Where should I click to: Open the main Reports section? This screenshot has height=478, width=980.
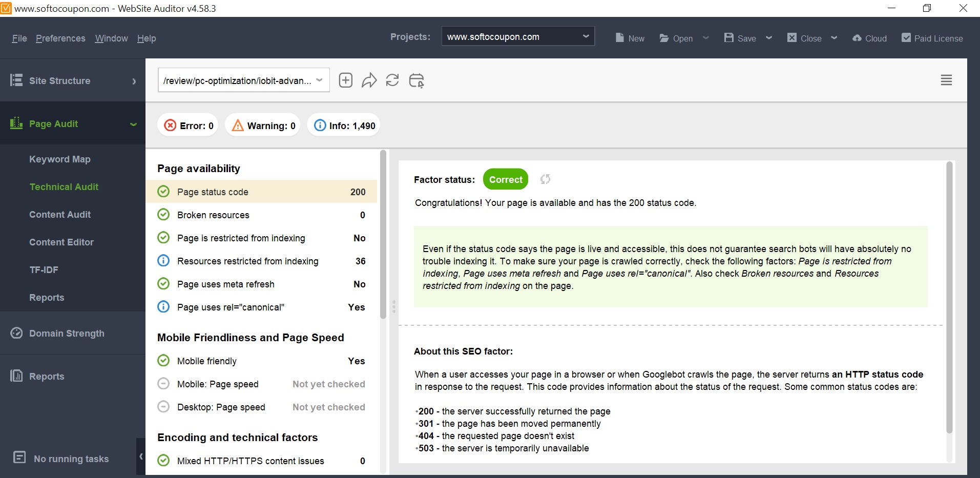click(x=47, y=377)
